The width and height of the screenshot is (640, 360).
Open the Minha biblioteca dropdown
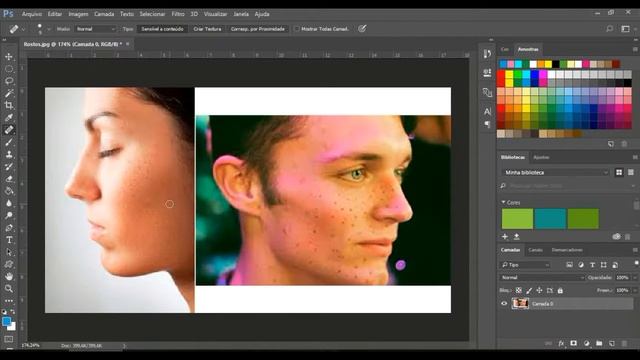click(x=556, y=173)
